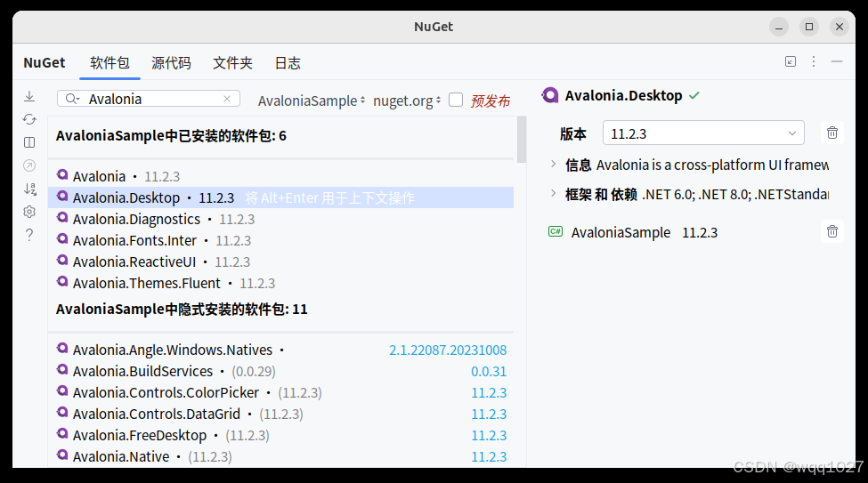Click trash icon next to AvaloniaSample 11.2.3

tap(832, 232)
